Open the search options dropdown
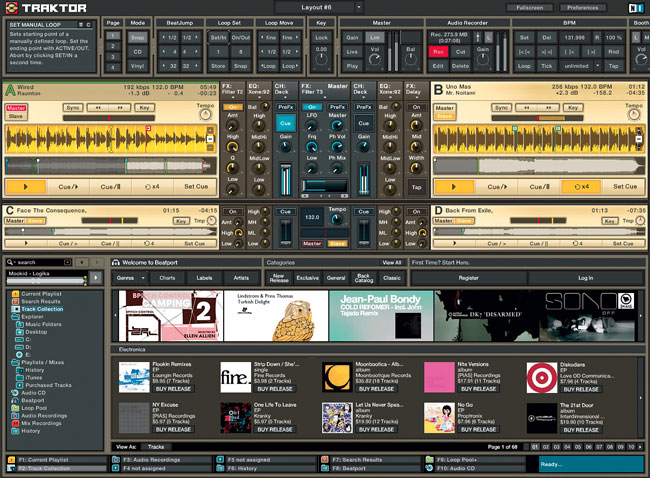650x478 pixels. tap(68, 262)
